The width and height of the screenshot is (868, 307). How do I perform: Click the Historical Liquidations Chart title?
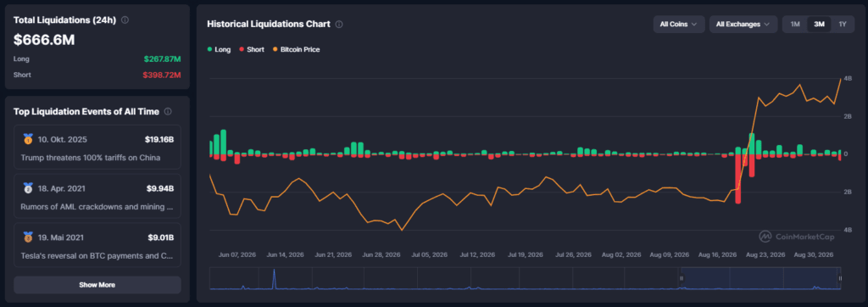coord(269,25)
